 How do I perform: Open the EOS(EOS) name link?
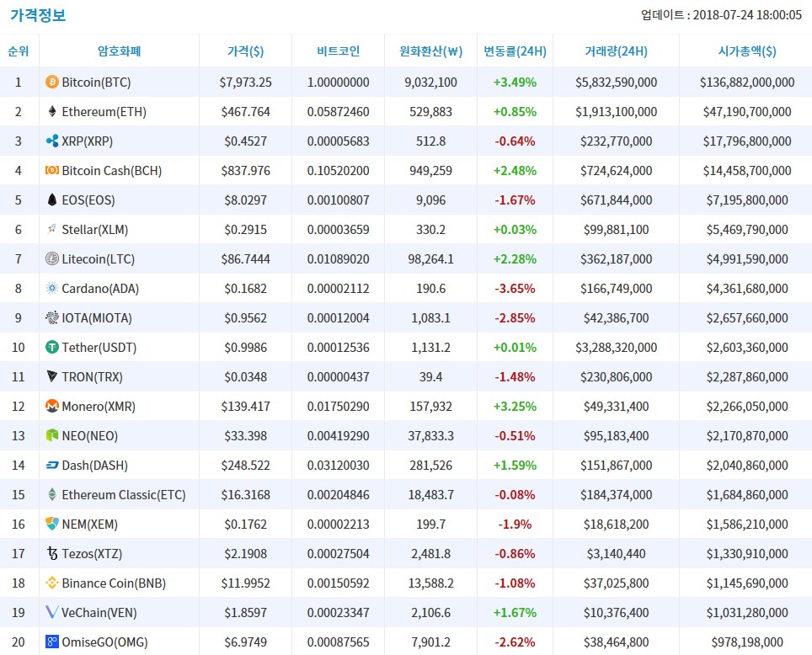click(x=88, y=200)
